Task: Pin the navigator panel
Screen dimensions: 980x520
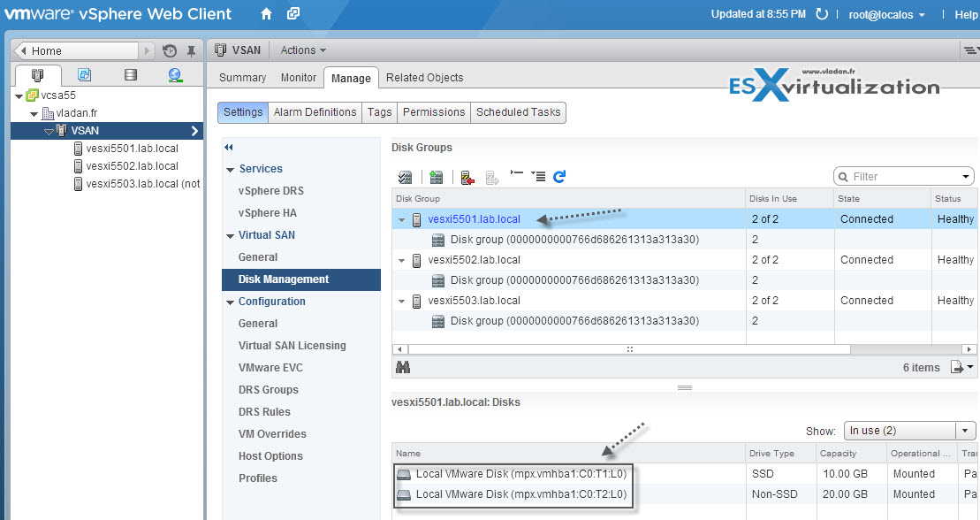Action: (x=191, y=50)
